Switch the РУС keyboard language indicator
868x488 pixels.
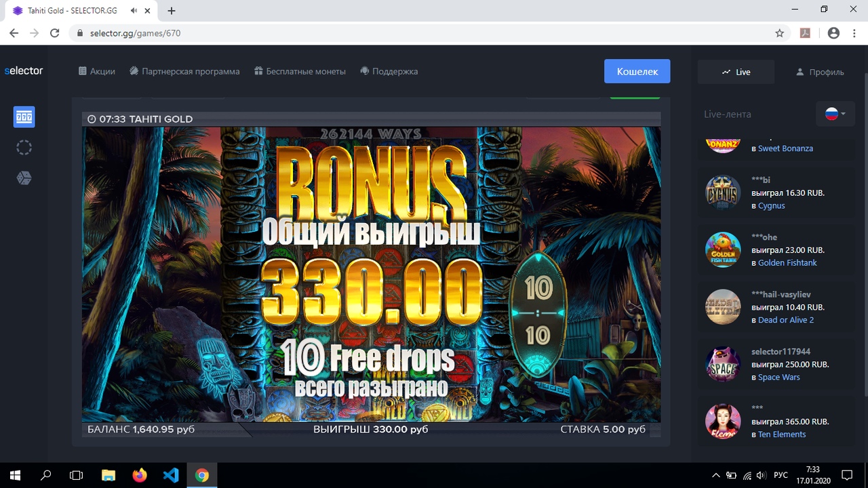tap(781, 475)
